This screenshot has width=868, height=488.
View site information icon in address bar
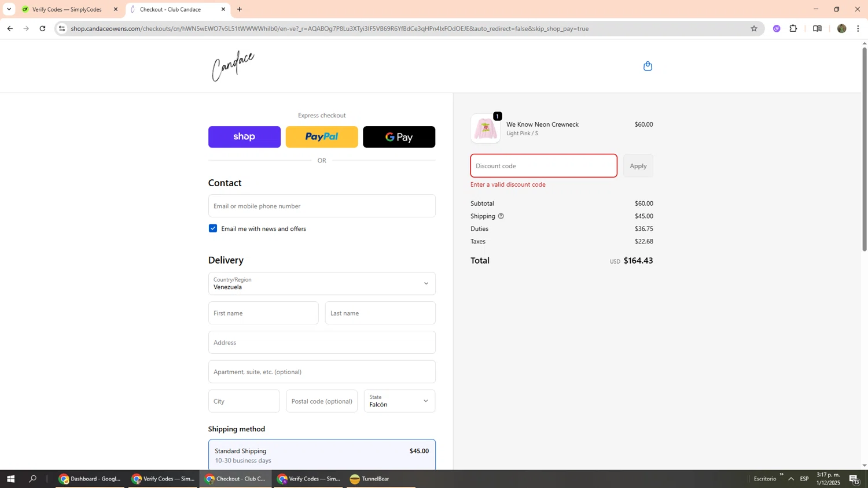pyautogui.click(x=62, y=28)
